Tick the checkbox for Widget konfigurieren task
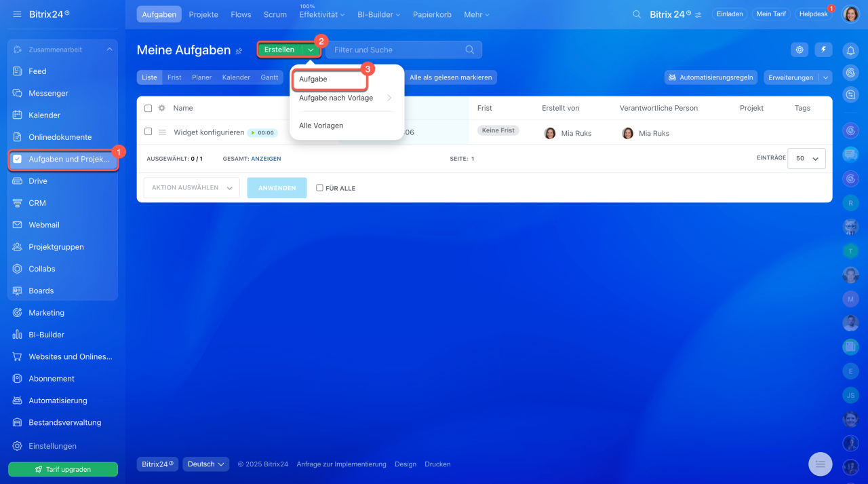Screen dimensions: 868x484 click(149, 132)
